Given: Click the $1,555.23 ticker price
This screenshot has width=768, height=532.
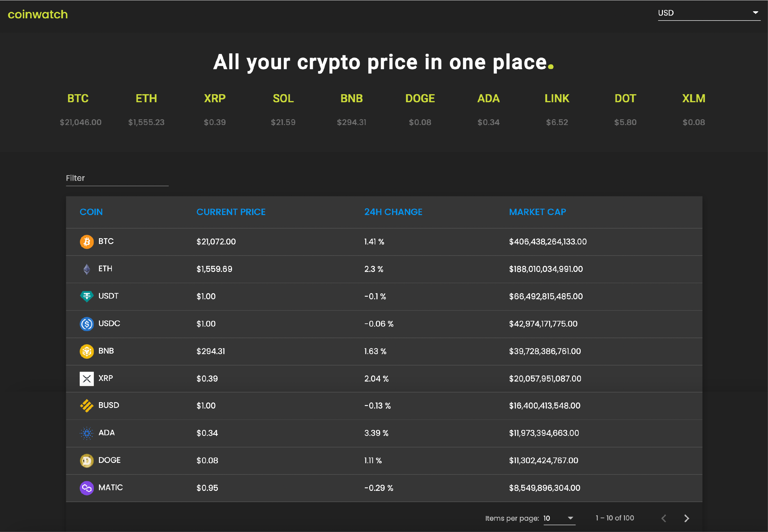Looking at the screenshot, I should click(x=146, y=122).
